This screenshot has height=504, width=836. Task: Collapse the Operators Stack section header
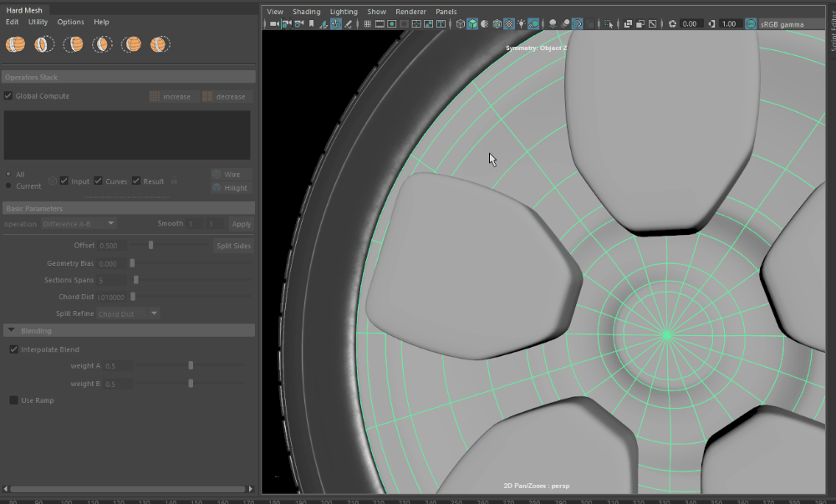[129, 77]
